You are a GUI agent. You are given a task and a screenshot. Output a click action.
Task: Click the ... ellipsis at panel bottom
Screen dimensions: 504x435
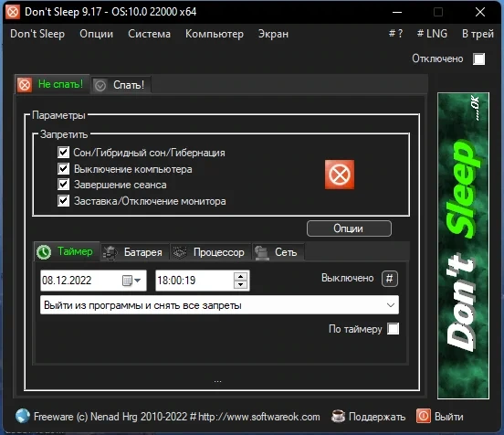point(217,381)
